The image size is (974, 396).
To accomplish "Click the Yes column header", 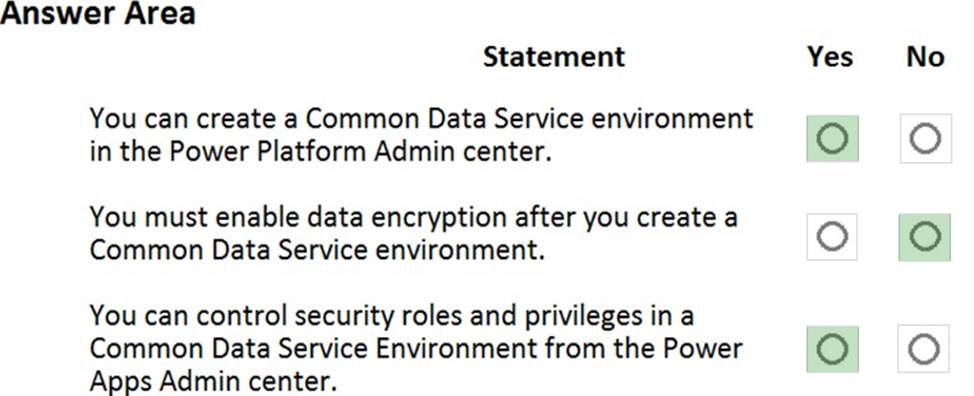I will (x=830, y=57).
